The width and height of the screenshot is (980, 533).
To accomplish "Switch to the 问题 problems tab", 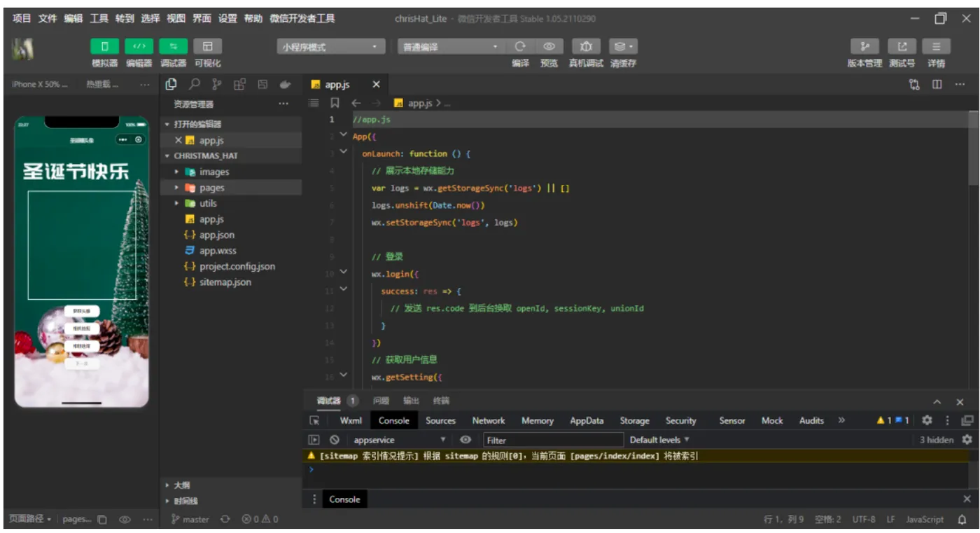I will tap(381, 401).
